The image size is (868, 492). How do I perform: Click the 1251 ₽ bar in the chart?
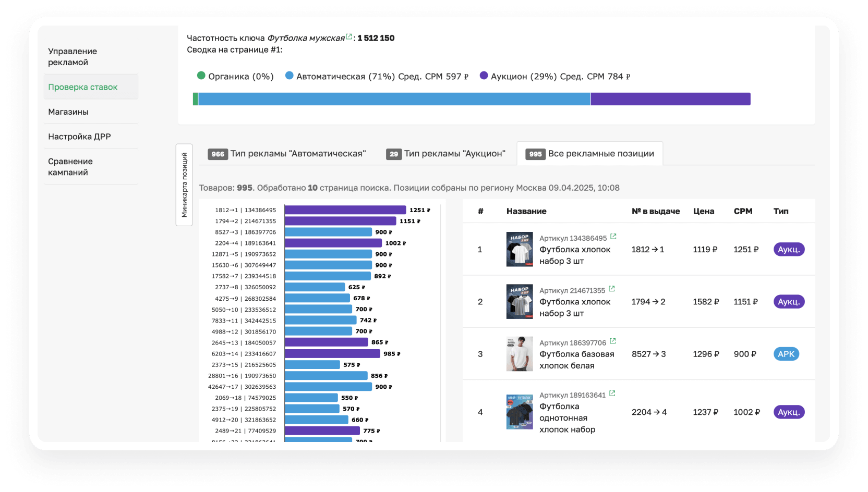click(345, 210)
